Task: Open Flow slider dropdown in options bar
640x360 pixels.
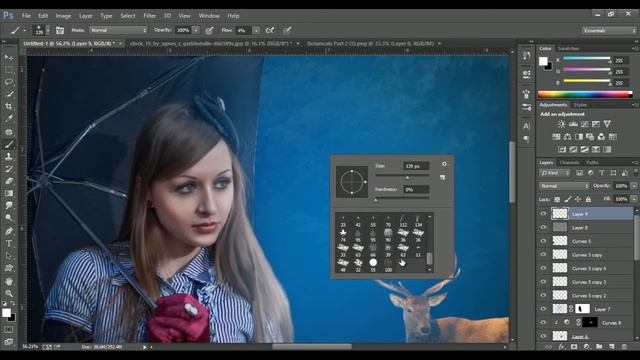Action: pos(256,30)
